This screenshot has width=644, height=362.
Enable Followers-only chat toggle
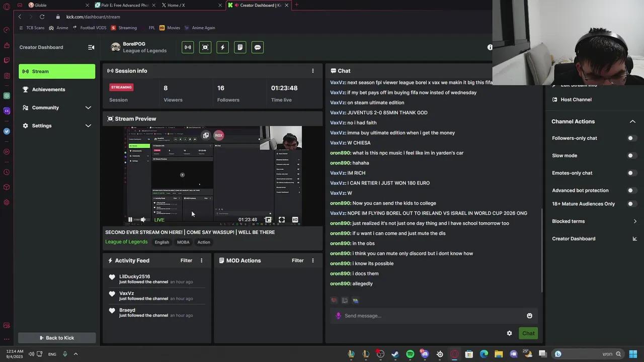631,138
